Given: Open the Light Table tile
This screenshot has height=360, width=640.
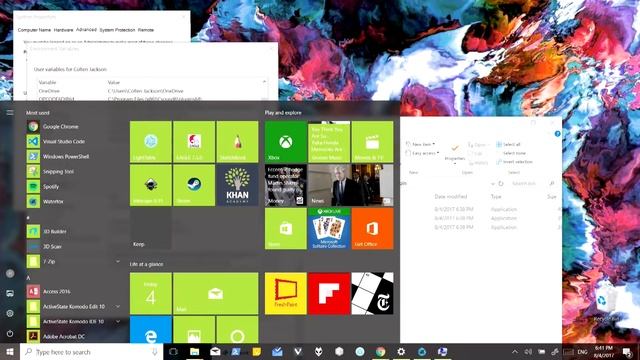Looking at the screenshot, I should coord(151,142).
